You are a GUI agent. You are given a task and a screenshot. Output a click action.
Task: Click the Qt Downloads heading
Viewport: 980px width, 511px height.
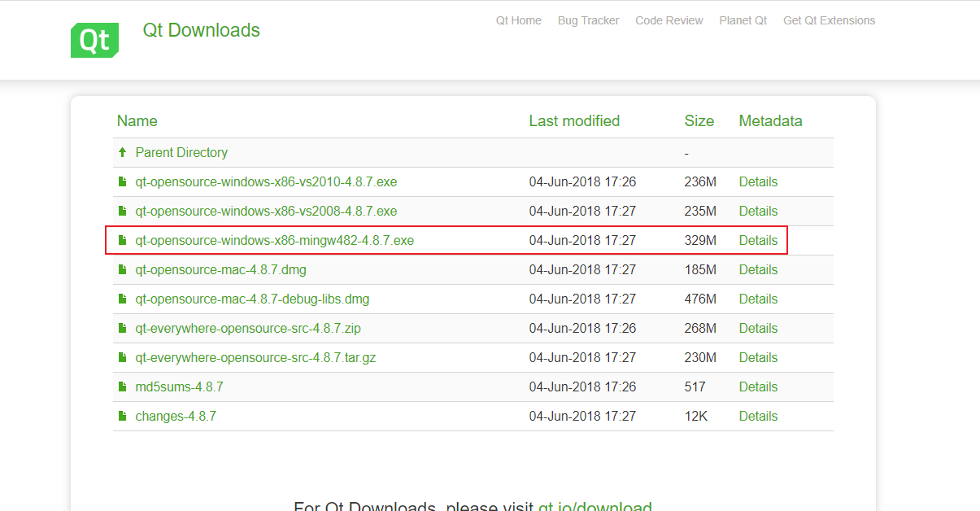tap(201, 30)
